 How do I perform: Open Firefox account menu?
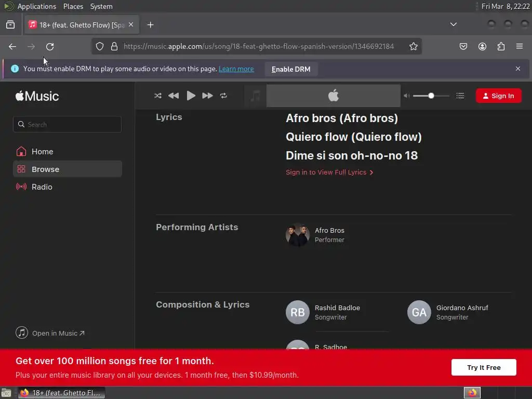point(482,46)
